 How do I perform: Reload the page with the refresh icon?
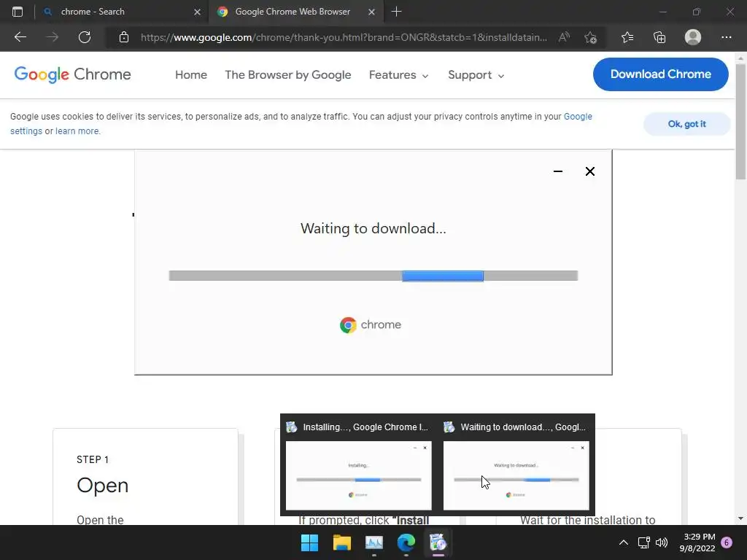85,37
